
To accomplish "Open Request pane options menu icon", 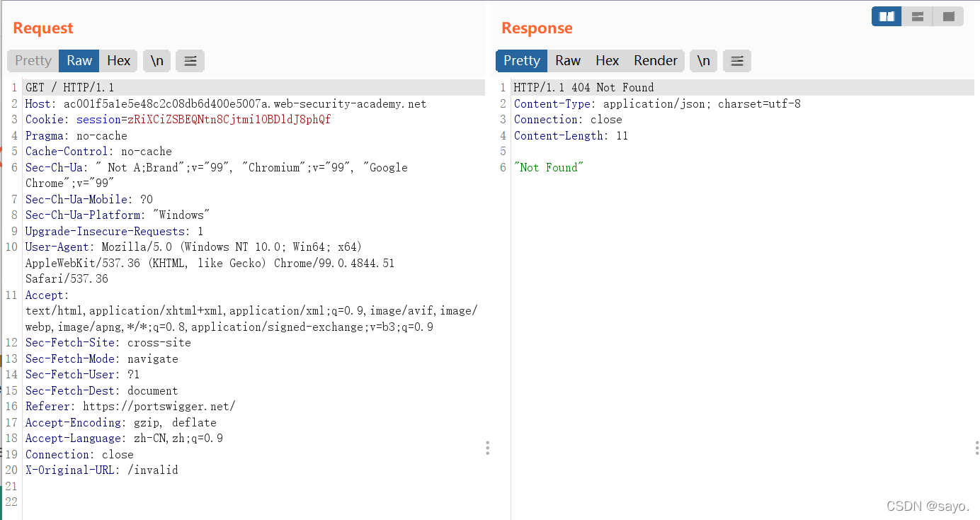I will [190, 61].
